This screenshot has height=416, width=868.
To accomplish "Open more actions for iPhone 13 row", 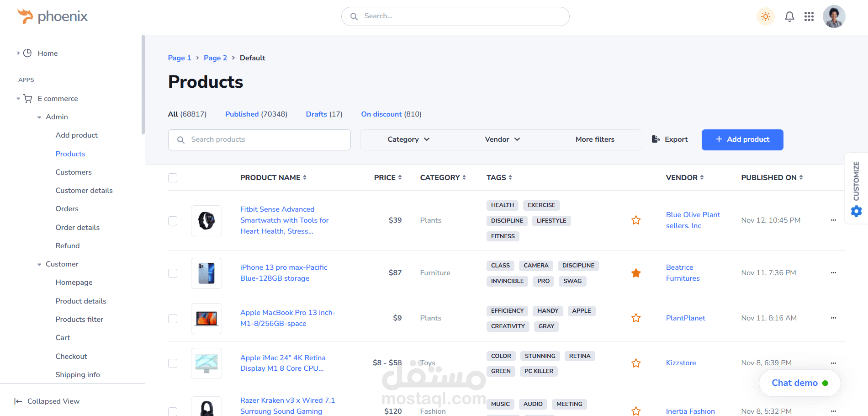I will pos(833,273).
